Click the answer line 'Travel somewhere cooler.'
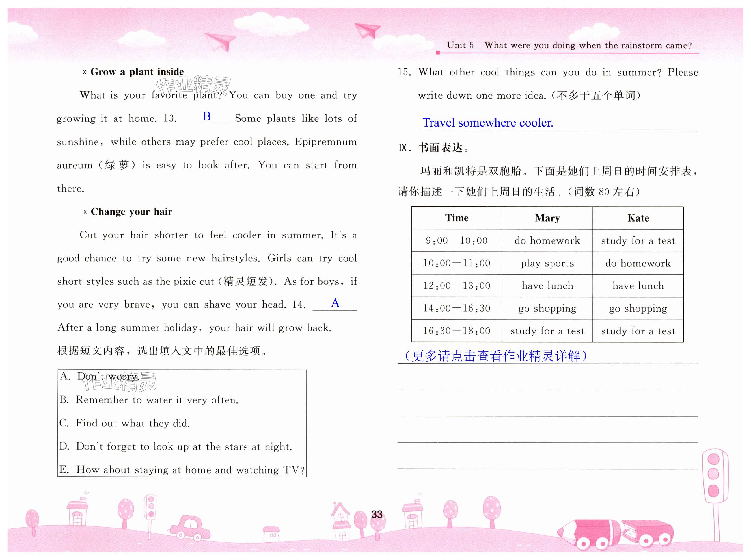 click(487, 123)
